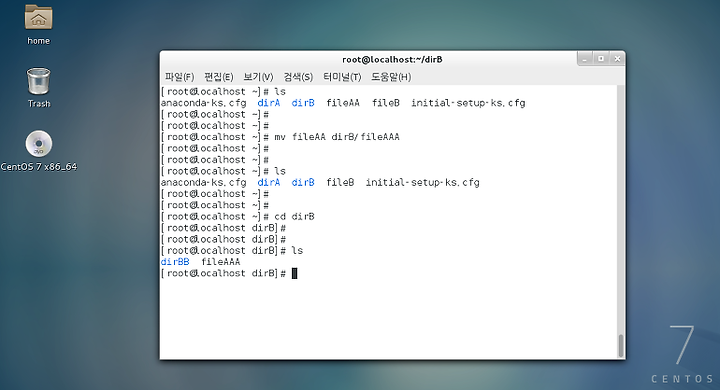This screenshot has width=720, height=390.
Task: Open the 검색(S) menu
Action: 298,77
